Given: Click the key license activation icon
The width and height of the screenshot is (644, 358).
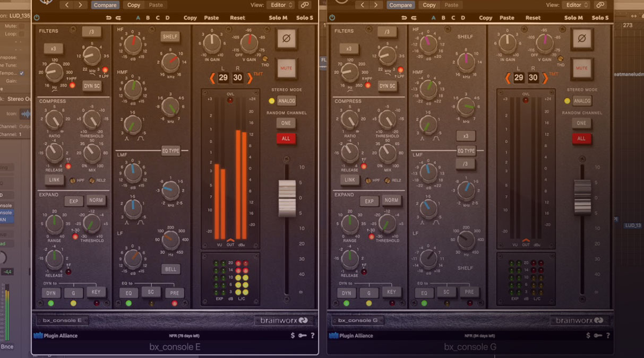Looking at the screenshot, I should pos(302,335).
